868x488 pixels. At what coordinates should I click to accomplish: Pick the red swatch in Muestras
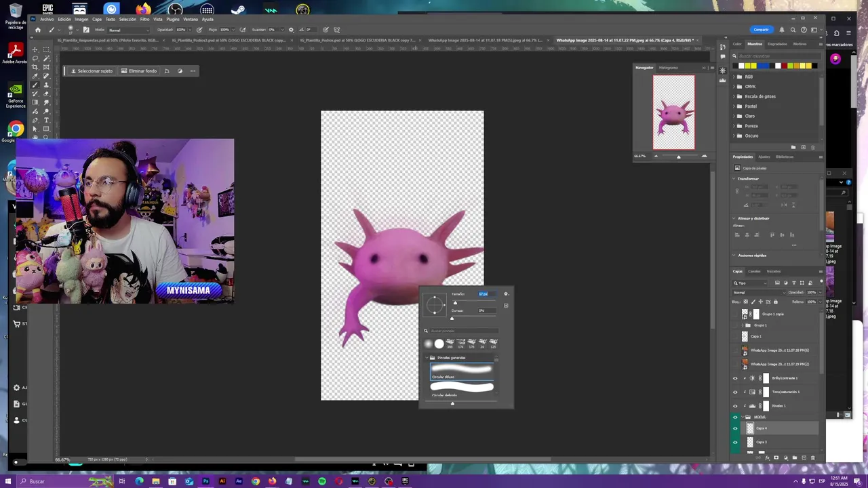[784, 66]
